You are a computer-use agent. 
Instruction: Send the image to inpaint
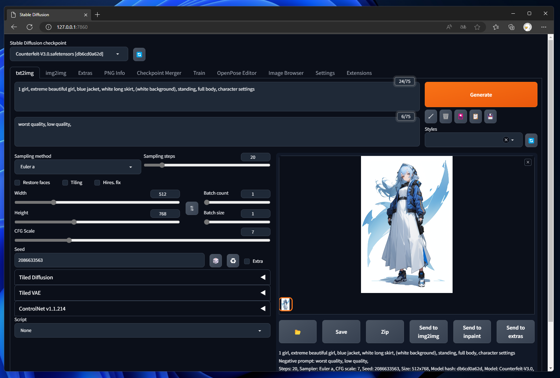tap(472, 332)
